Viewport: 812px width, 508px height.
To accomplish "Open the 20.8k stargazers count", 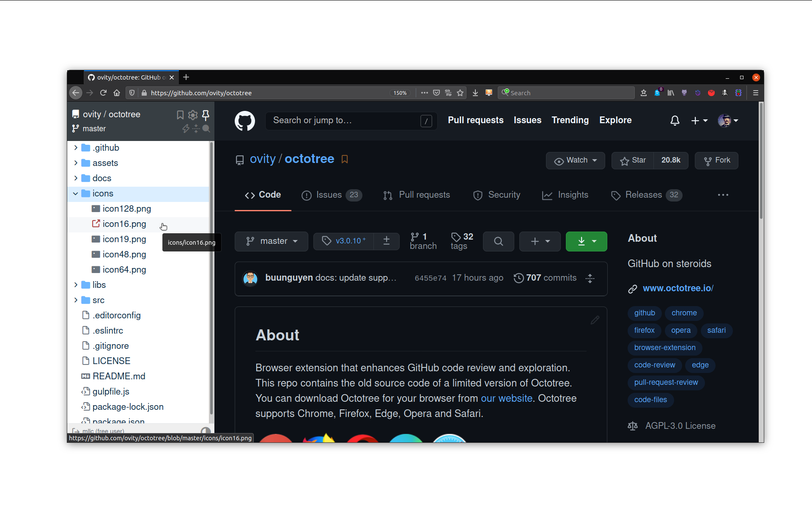I will point(671,160).
